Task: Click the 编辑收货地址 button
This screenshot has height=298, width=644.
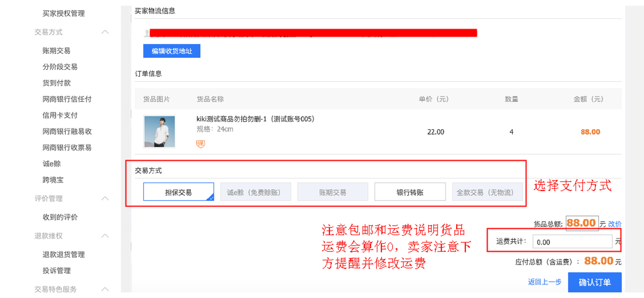Action: coord(172,51)
